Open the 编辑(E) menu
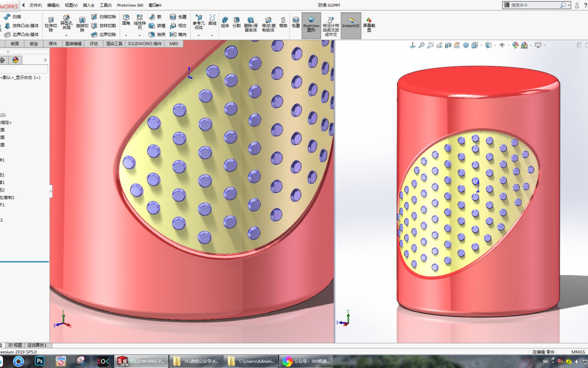Image resolution: width=588 pixels, height=368 pixels. [53, 5]
